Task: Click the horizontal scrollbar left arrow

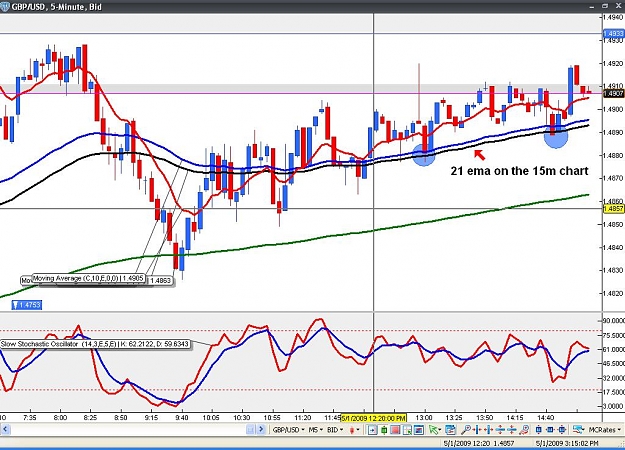Action: [x=5, y=429]
